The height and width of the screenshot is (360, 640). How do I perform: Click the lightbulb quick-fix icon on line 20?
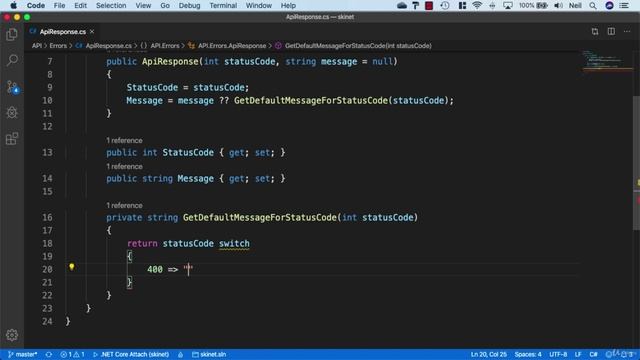pyautogui.click(x=71, y=267)
